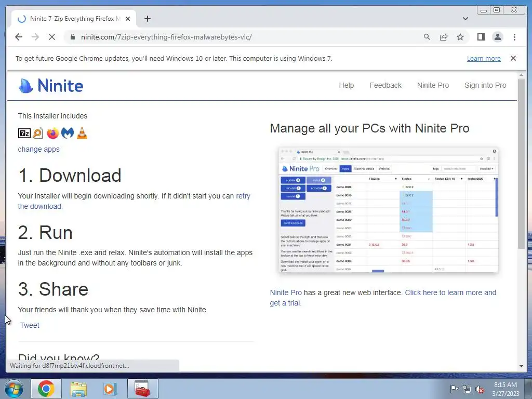The image size is (532, 399).
Task: Click the Manage all your PCs heading
Action: click(369, 128)
